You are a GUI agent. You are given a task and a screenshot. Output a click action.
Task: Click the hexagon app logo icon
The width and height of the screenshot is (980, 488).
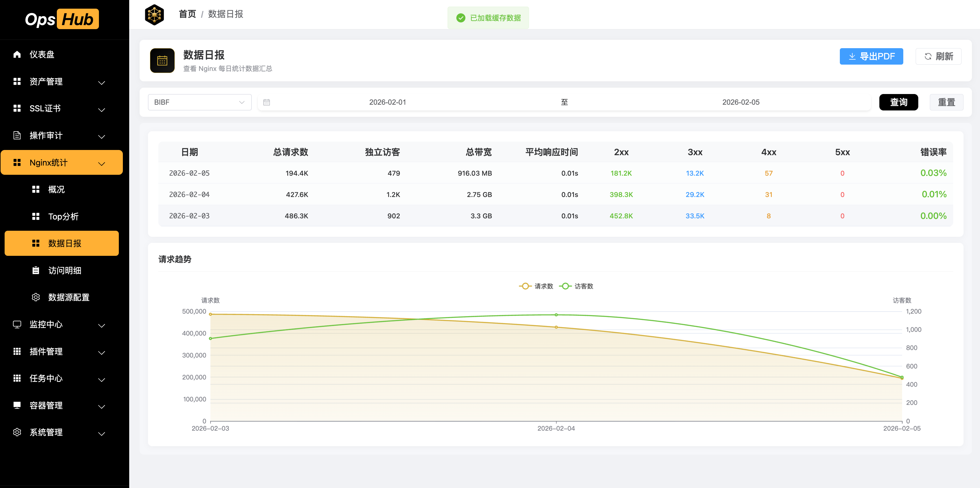coord(155,14)
